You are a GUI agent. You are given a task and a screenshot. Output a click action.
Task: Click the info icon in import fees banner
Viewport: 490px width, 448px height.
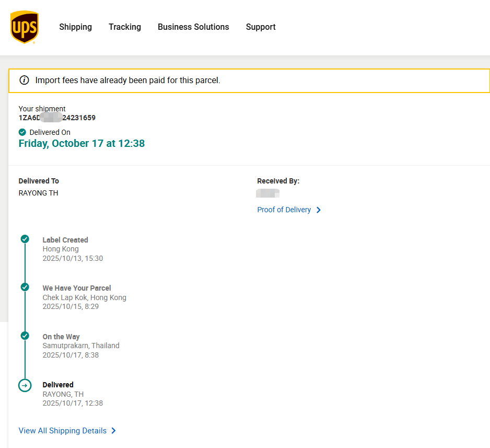[x=24, y=81]
